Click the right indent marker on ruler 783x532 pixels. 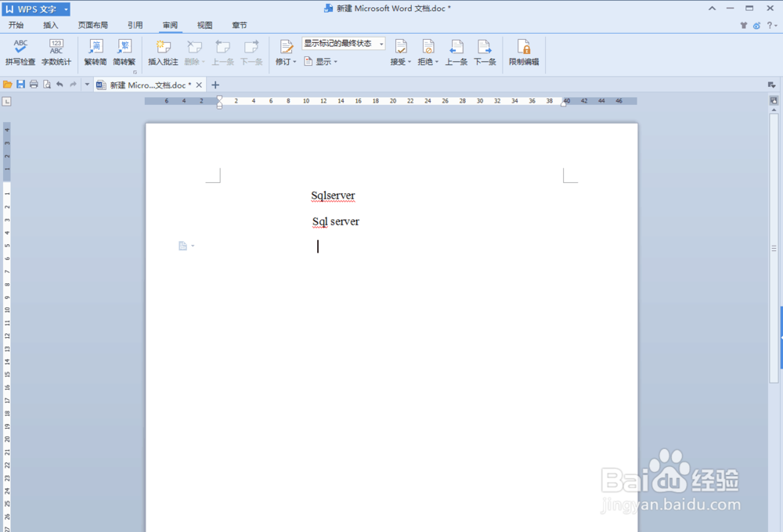tap(564, 103)
